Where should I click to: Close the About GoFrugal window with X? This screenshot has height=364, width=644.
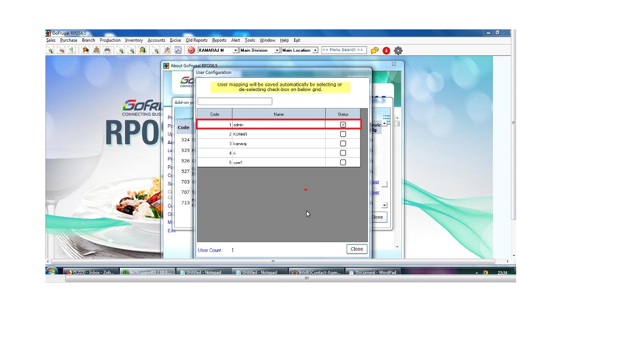pyautogui.click(x=394, y=64)
